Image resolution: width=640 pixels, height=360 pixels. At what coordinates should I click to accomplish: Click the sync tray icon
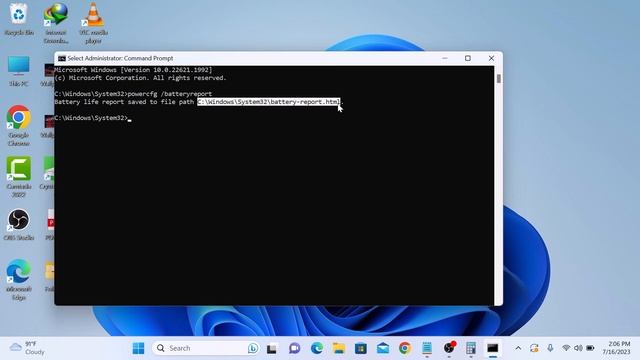pyautogui.click(x=534, y=348)
